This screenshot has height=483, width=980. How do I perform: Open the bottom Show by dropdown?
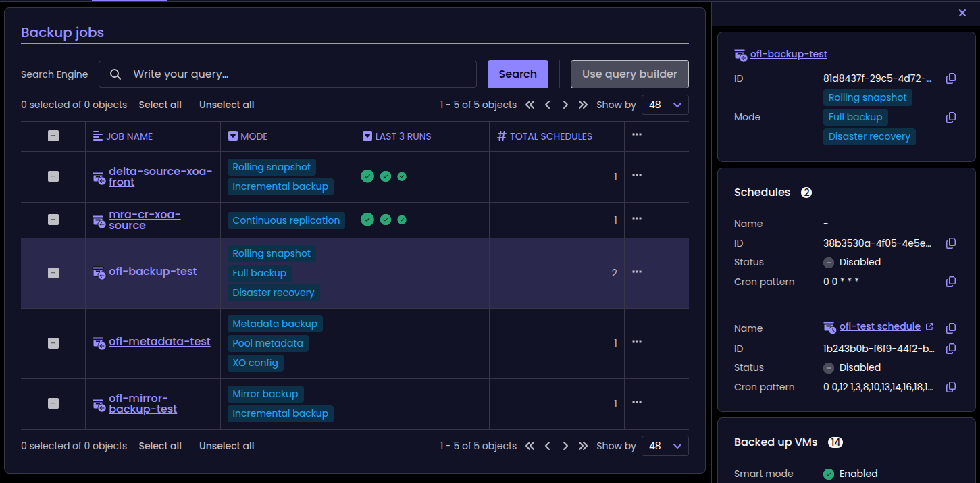point(665,446)
